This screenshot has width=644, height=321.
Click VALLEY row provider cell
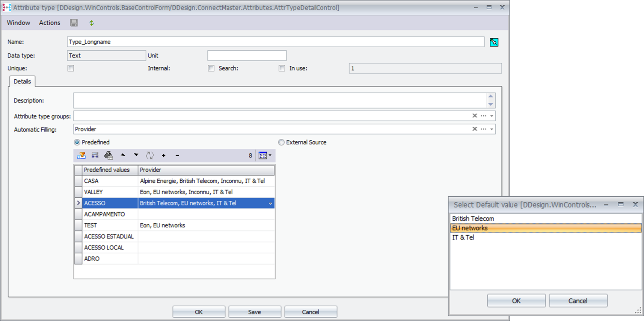pyautogui.click(x=206, y=192)
